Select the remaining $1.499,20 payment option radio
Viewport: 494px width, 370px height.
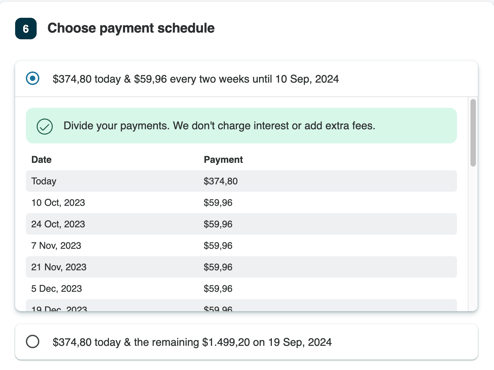[x=33, y=342]
